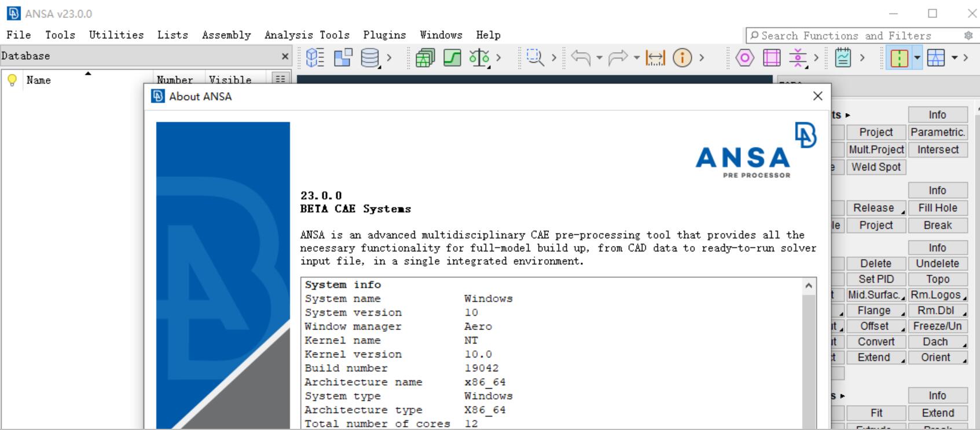This screenshot has width=980, height=430.
Task: Expand toolbar chevron after scales icon
Action: point(499,57)
